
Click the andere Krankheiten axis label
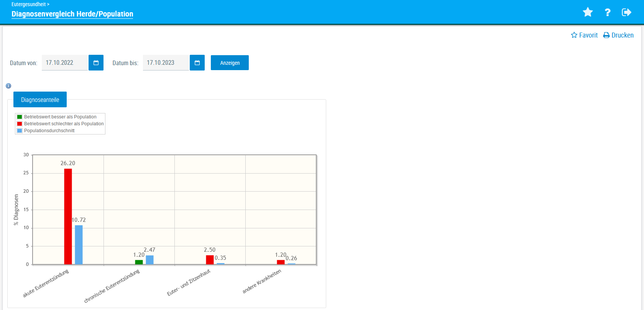262,281
